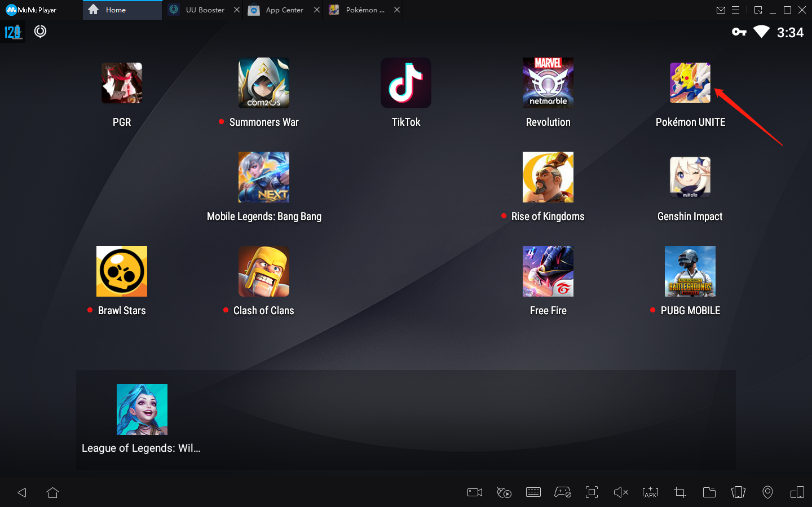Open League of Legends: Wild Rift
The width and height of the screenshot is (812, 507).
point(142,409)
